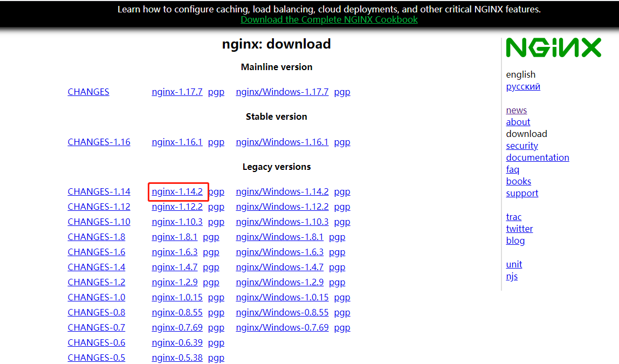Download nginx-1.6.3 source
Screen dimensions: 619x364
click(x=175, y=252)
